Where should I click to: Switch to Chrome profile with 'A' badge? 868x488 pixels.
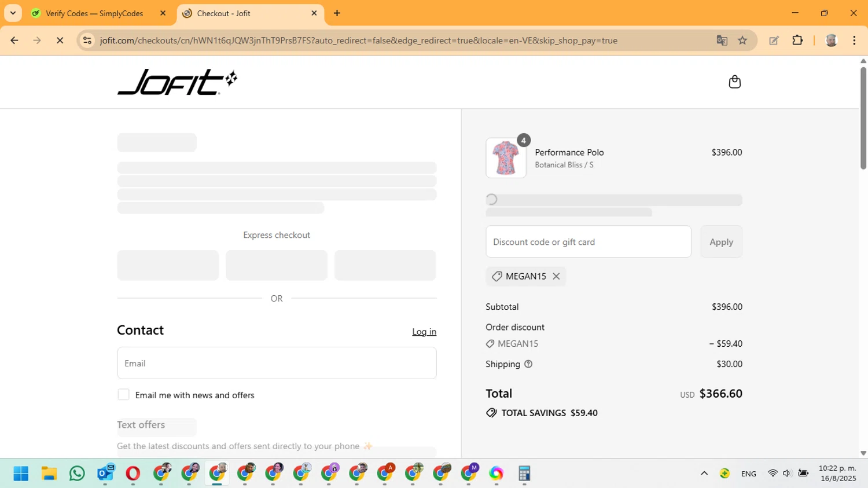pos(385,474)
